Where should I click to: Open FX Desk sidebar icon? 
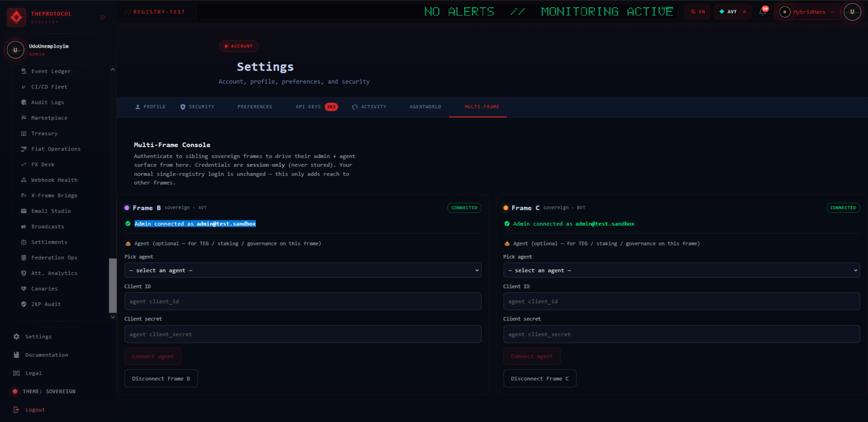tap(23, 165)
